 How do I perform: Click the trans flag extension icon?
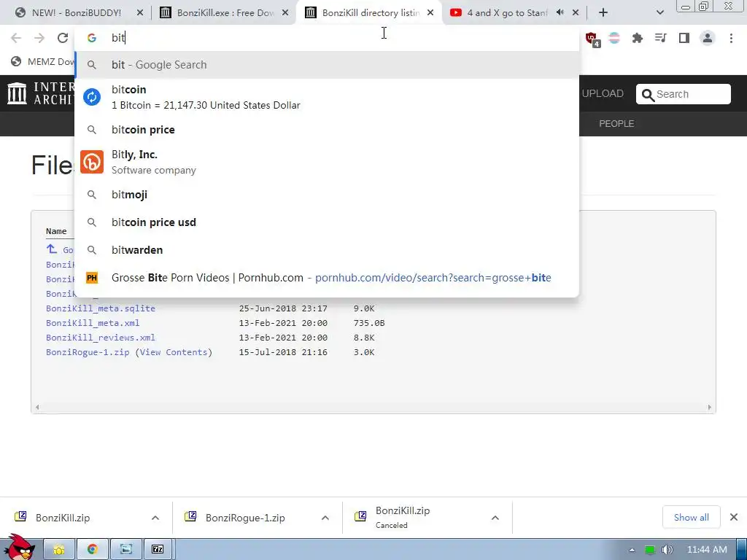pyautogui.click(x=614, y=38)
